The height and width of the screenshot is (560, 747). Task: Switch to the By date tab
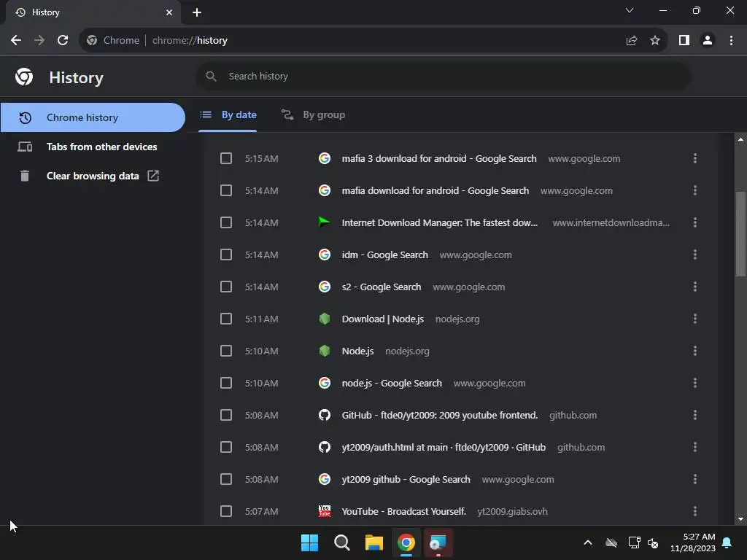pyautogui.click(x=228, y=114)
